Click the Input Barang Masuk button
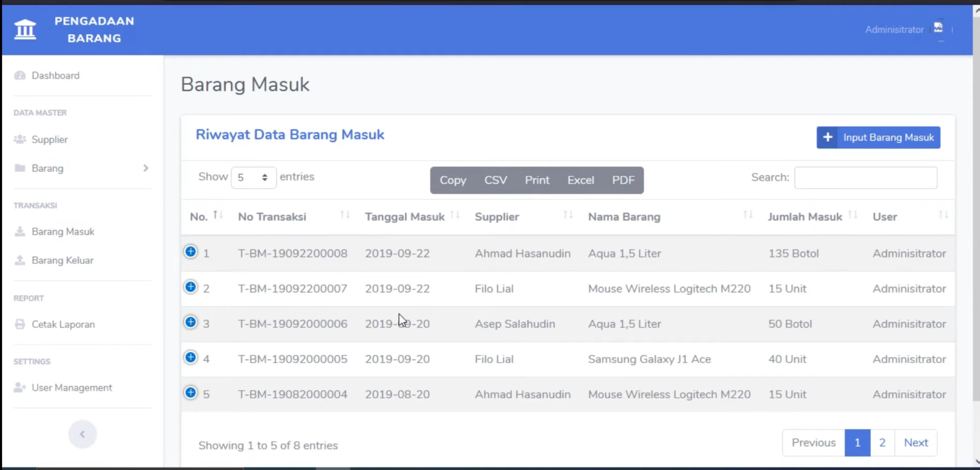980x470 pixels. (x=878, y=137)
